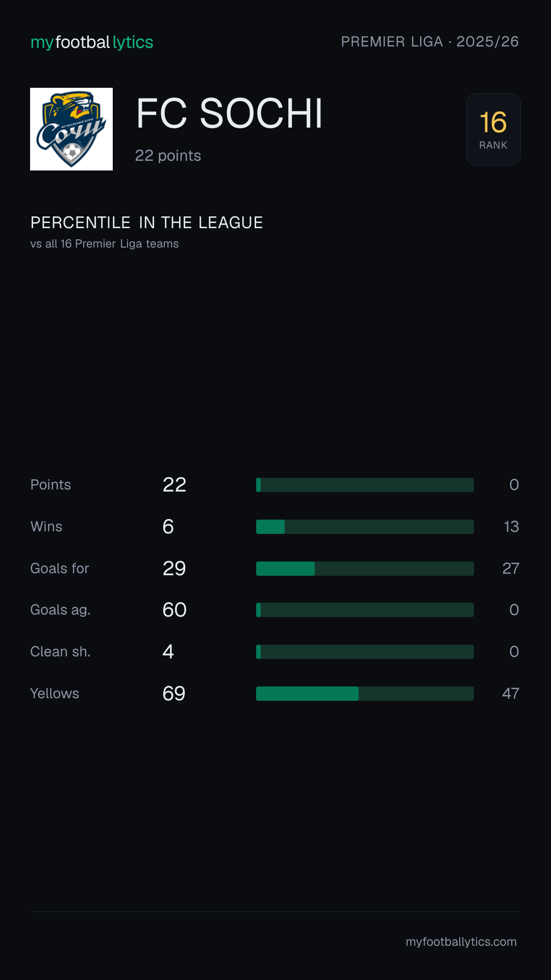Click the Goals ag. percentile bar

pos(365,610)
